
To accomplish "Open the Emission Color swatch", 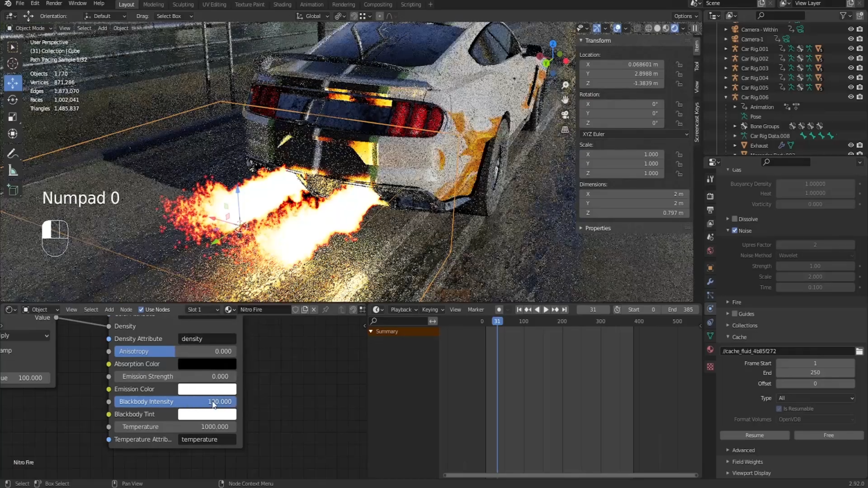I will [207, 389].
